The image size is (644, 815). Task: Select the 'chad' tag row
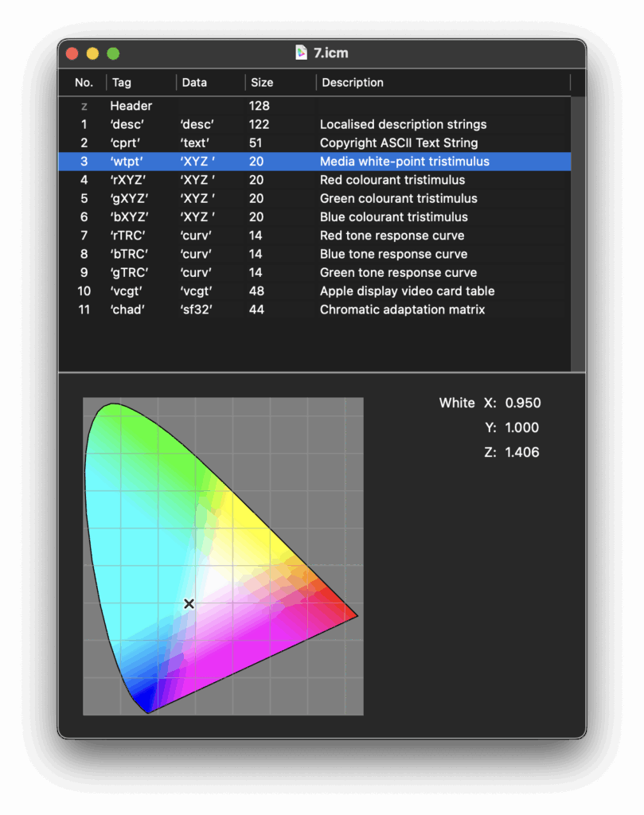pos(314,310)
